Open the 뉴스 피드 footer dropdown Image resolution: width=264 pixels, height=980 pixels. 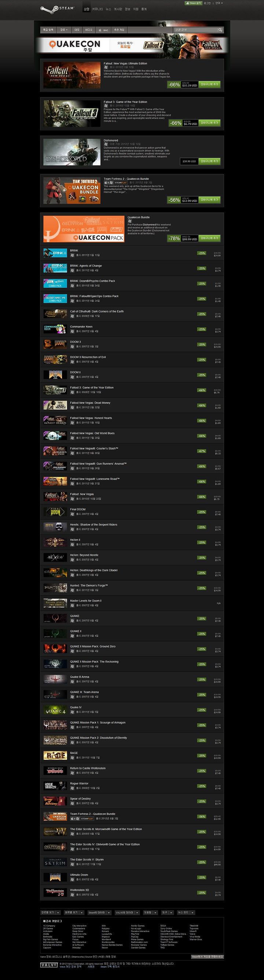(x=186, y=912)
